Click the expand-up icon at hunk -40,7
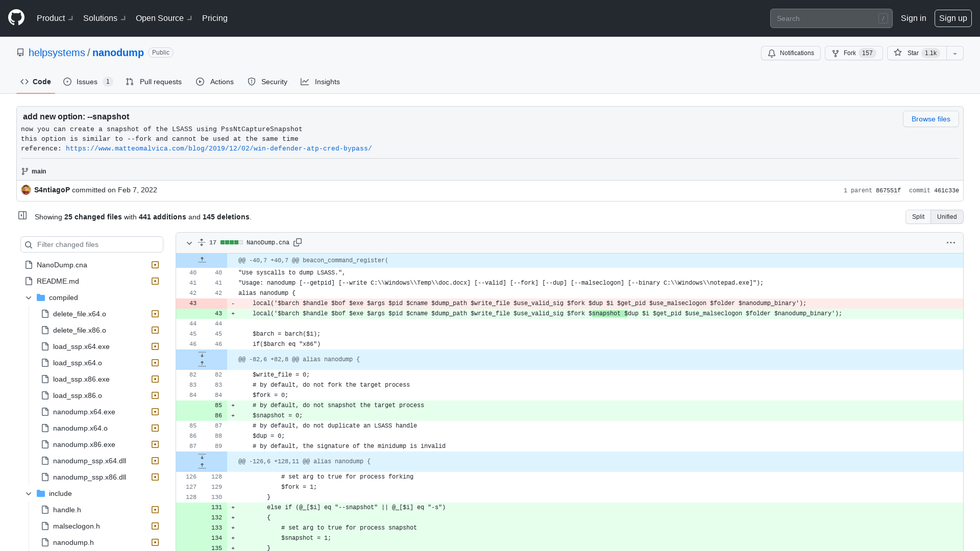The height and width of the screenshot is (551, 980). [202, 260]
